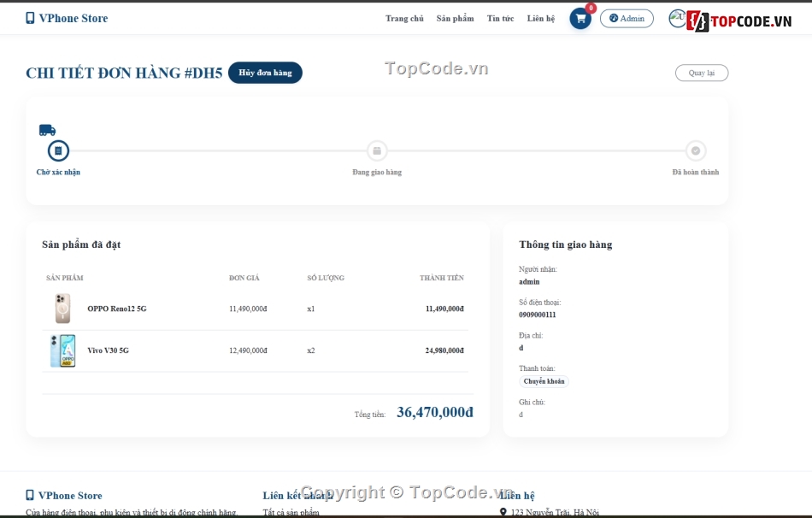Click the OPPO Reno12 5G product name
This screenshot has height=518, width=812.
point(117,309)
